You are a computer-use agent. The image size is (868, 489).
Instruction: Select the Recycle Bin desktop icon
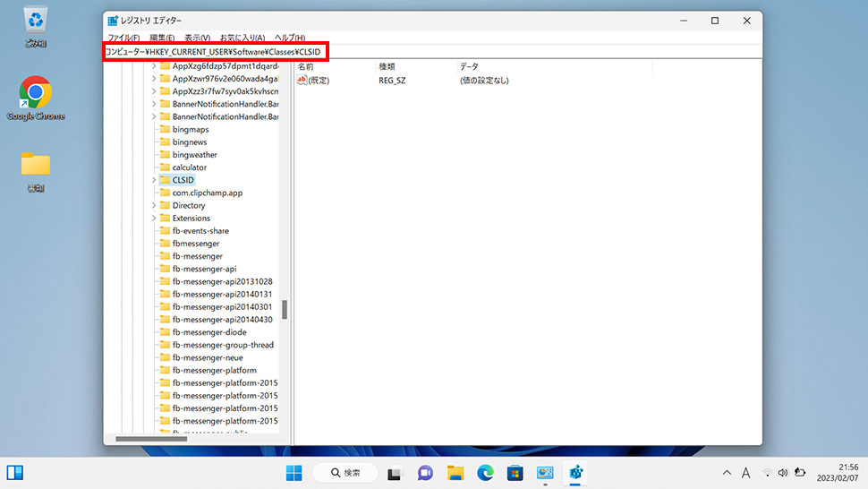pyautogui.click(x=36, y=27)
